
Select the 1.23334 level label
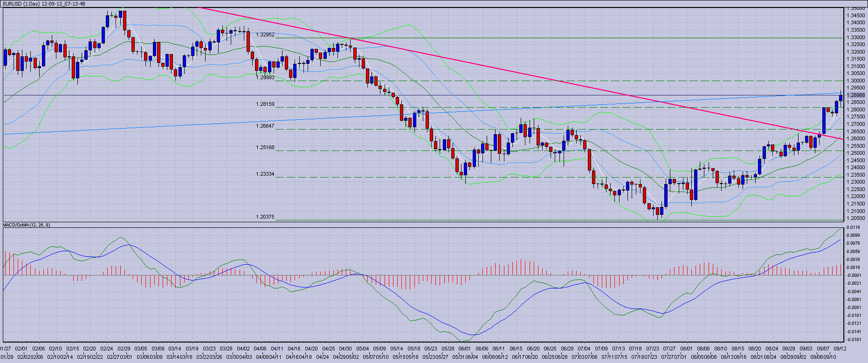click(265, 174)
